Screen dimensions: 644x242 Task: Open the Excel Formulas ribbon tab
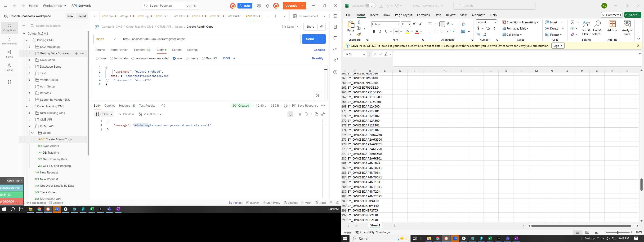coord(423,15)
